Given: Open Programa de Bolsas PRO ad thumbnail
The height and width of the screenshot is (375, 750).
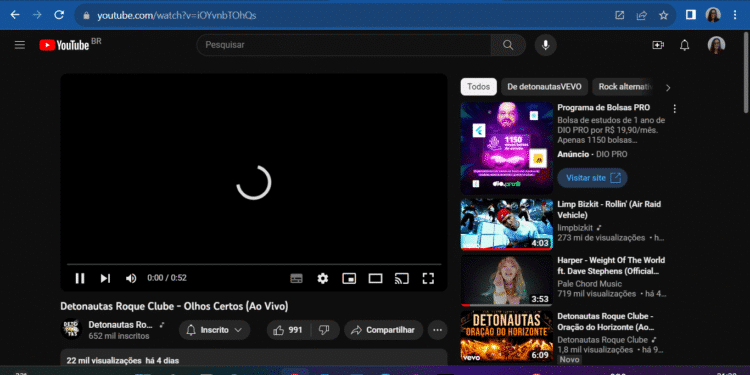Looking at the screenshot, I should coord(507,148).
